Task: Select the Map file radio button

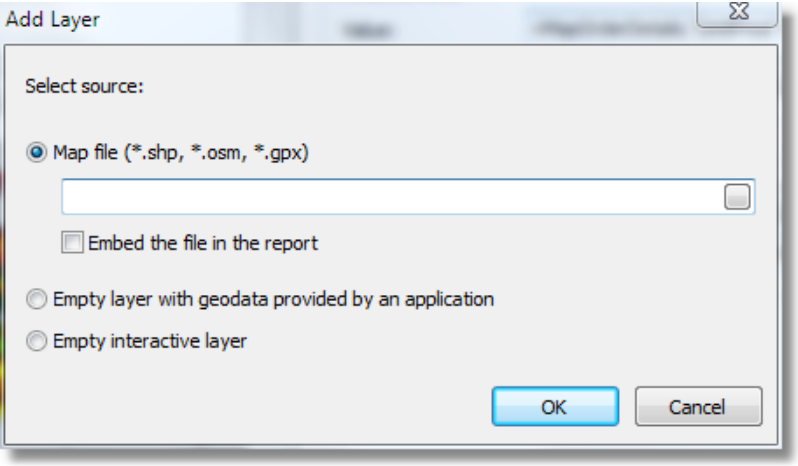Action: pos(37,153)
